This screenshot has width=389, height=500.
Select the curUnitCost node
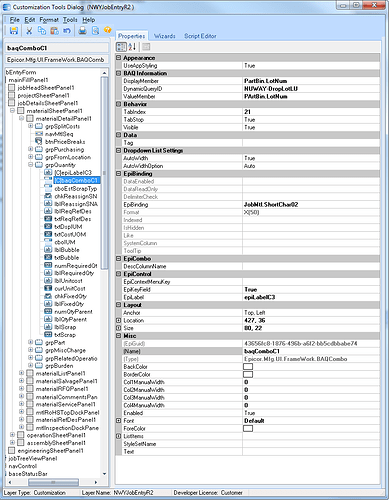tap(70, 289)
